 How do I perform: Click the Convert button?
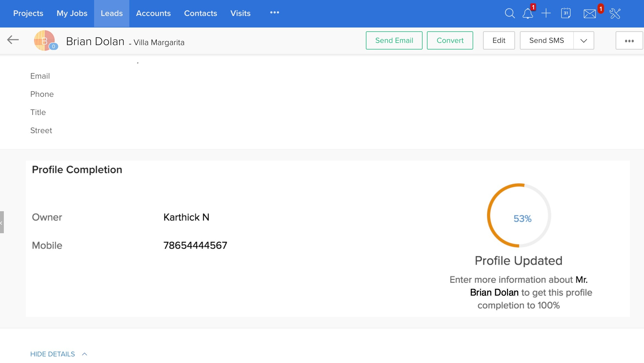point(450,40)
